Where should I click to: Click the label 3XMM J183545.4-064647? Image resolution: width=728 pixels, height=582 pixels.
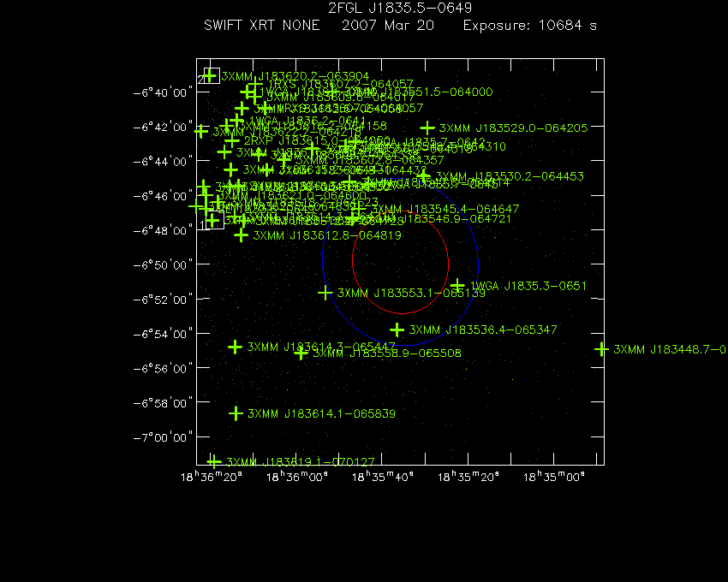445,210
